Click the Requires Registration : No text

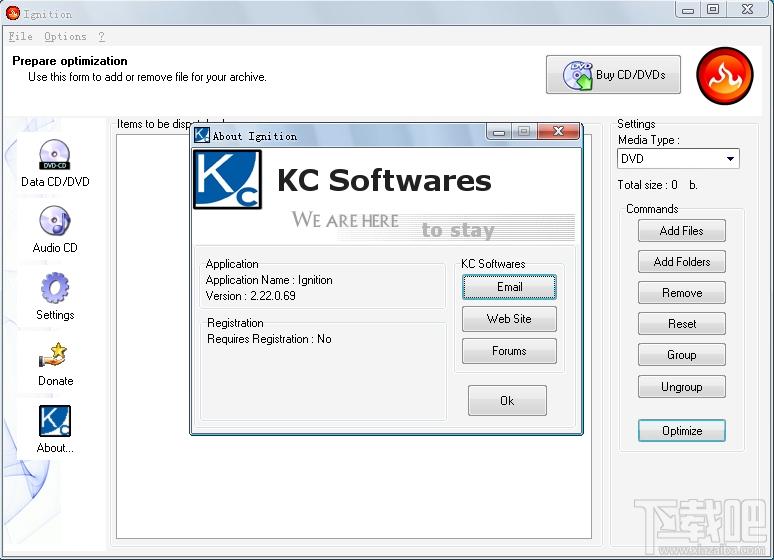(269, 339)
